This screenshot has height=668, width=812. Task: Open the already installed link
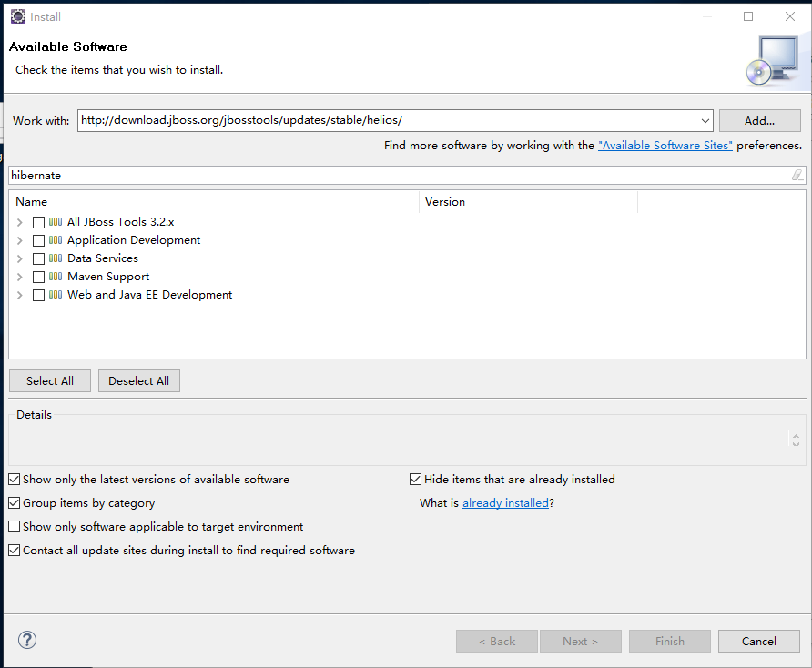pyautogui.click(x=505, y=502)
